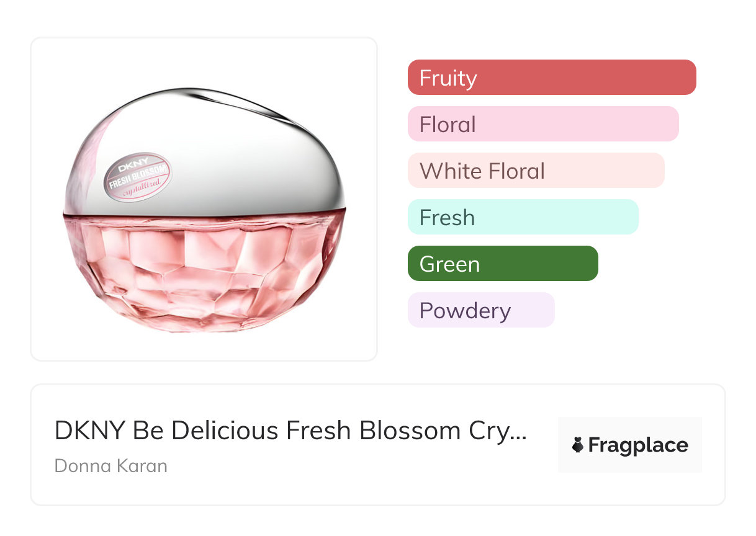
Task: Click the Fragplace bottle icon in the logo
Action: 578,445
